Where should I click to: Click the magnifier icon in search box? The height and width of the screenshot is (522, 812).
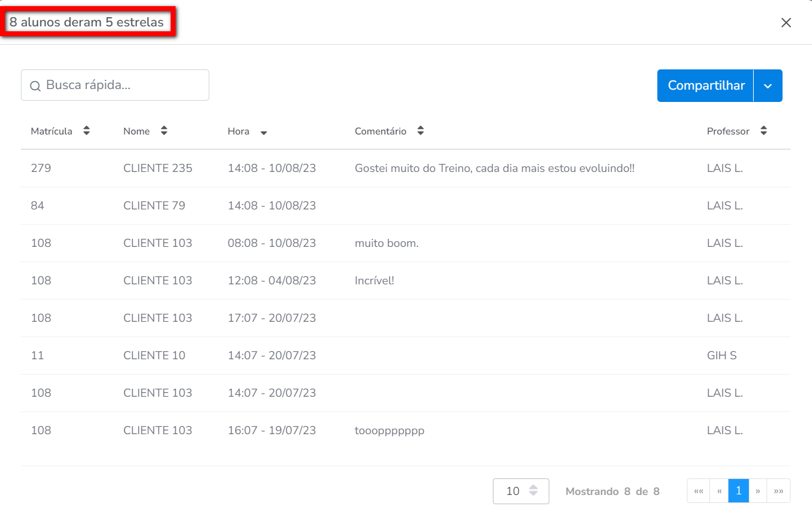point(36,86)
